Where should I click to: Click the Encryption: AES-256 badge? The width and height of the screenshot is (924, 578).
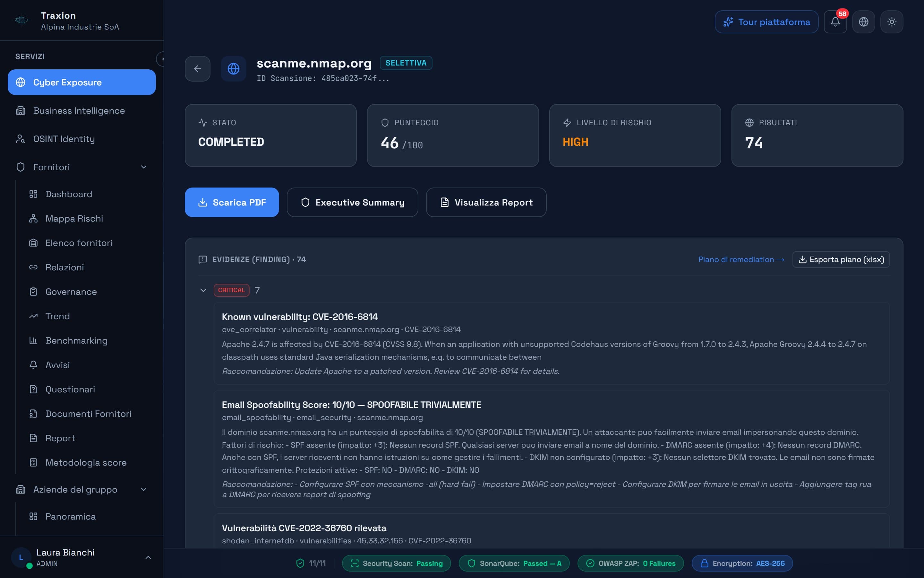(742, 564)
